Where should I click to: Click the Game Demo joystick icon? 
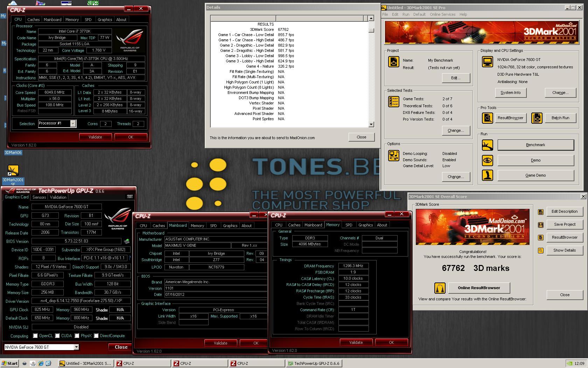(x=487, y=175)
